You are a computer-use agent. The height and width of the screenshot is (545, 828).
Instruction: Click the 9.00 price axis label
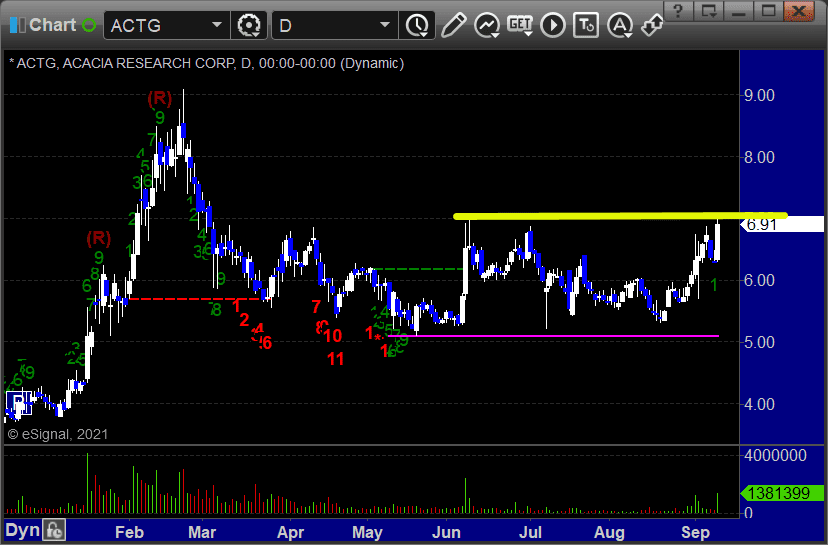click(759, 95)
